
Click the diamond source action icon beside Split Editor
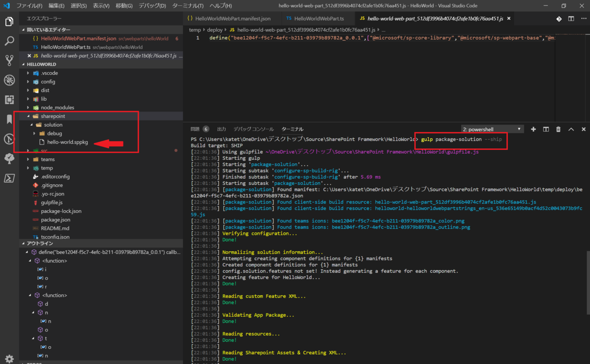559,19
